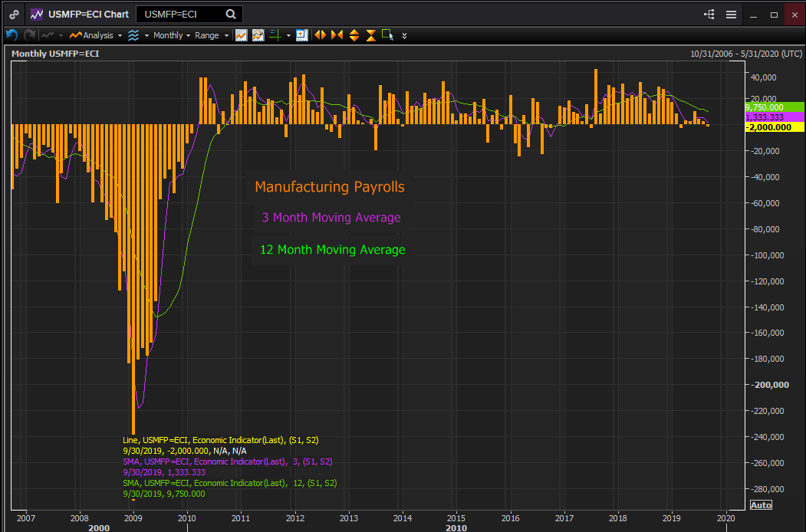806x532 pixels.
Task: Open the related-items hierarchy tree icon
Action: 709,15
